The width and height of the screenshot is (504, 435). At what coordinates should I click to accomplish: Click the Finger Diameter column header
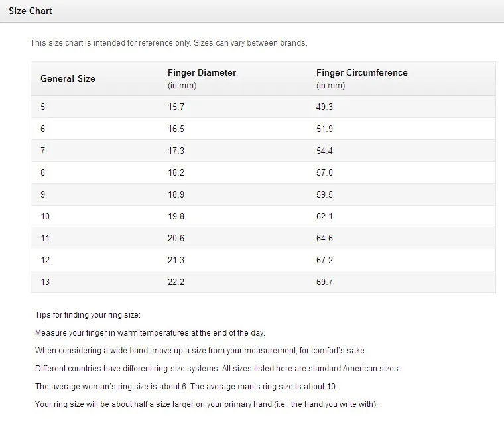(202, 73)
